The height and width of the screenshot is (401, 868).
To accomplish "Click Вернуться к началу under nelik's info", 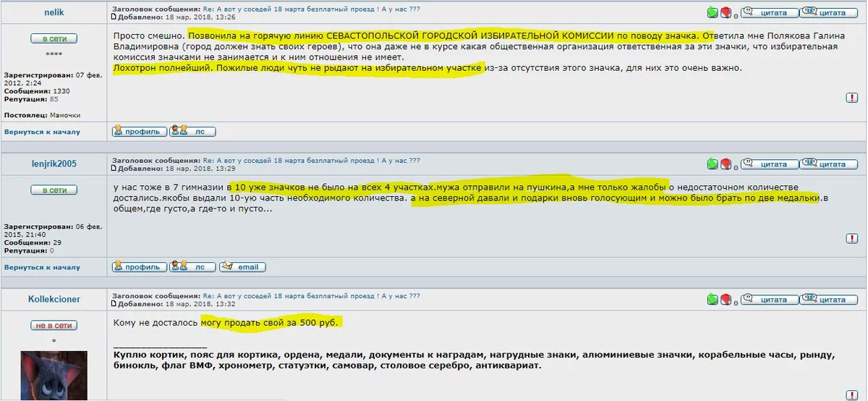I will pyautogui.click(x=42, y=132).
